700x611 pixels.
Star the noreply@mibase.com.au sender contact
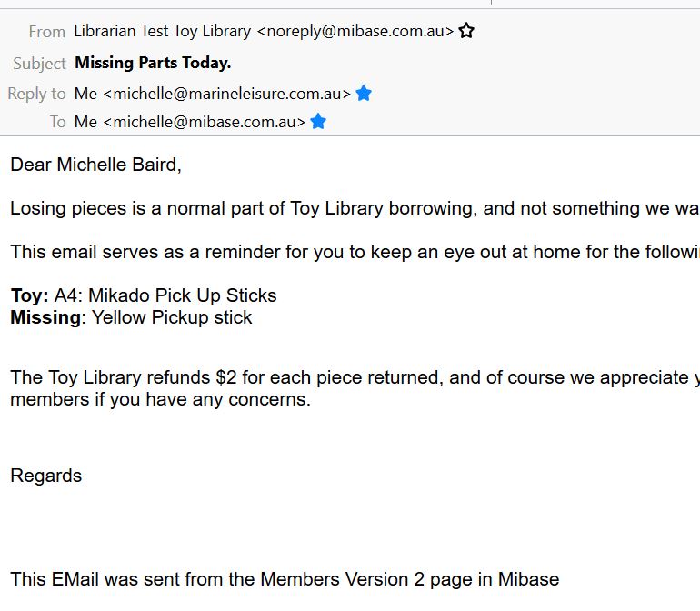point(466,31)
